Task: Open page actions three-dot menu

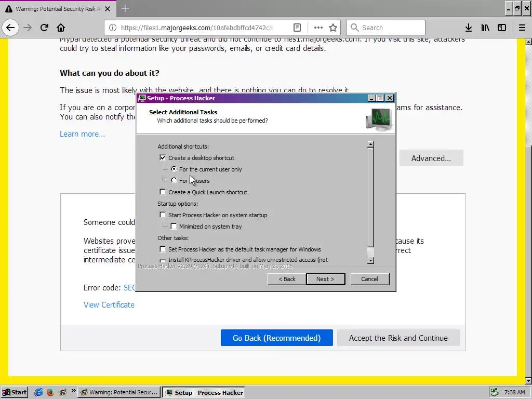Action: coord(318,28)
